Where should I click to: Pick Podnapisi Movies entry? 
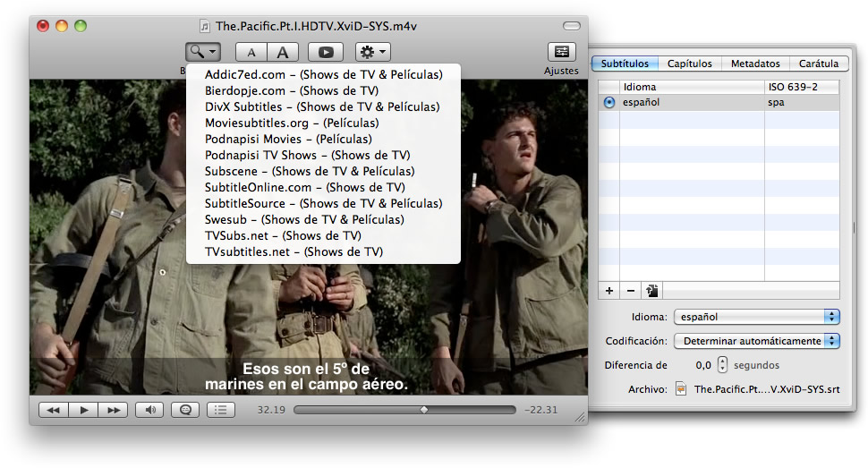tap(323, 139)
